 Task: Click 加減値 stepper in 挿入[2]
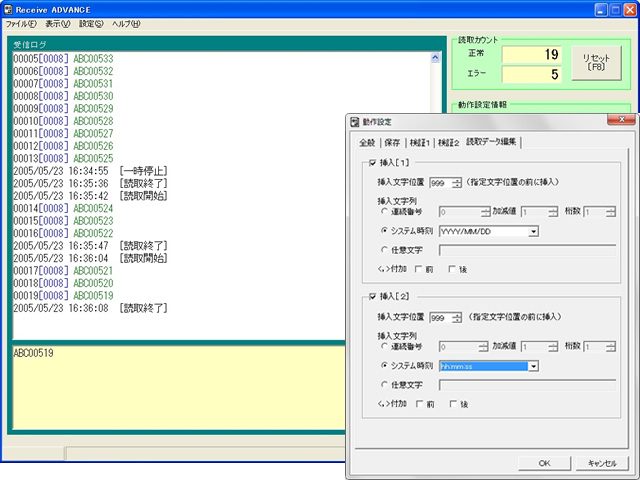point(553,347)
